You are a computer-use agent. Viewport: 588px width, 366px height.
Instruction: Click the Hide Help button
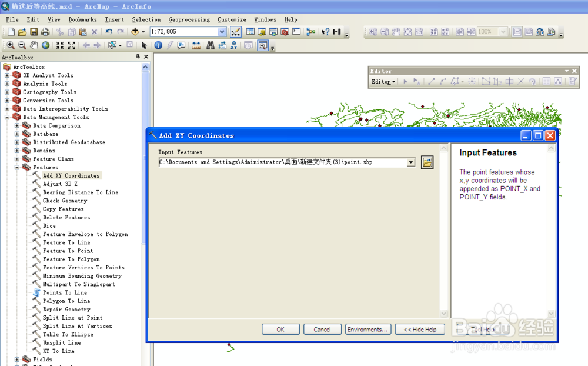coord(420,330)
